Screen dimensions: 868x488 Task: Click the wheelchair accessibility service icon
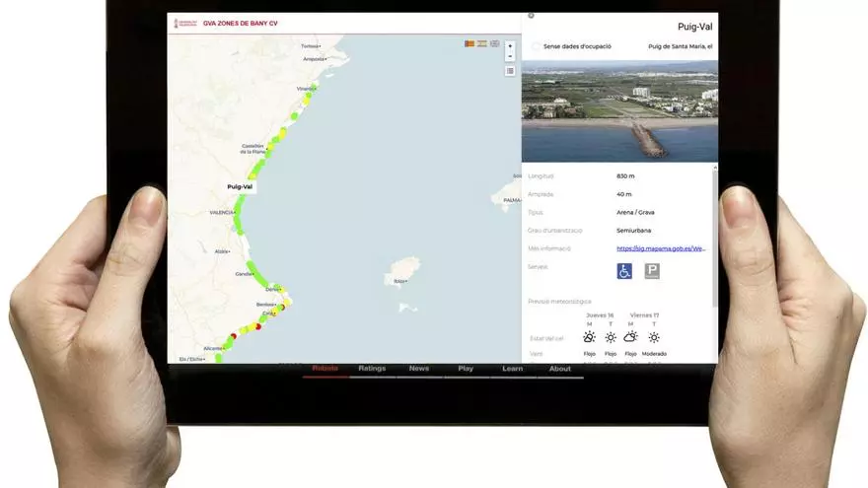pyautogui.click(x=624, y=271)
